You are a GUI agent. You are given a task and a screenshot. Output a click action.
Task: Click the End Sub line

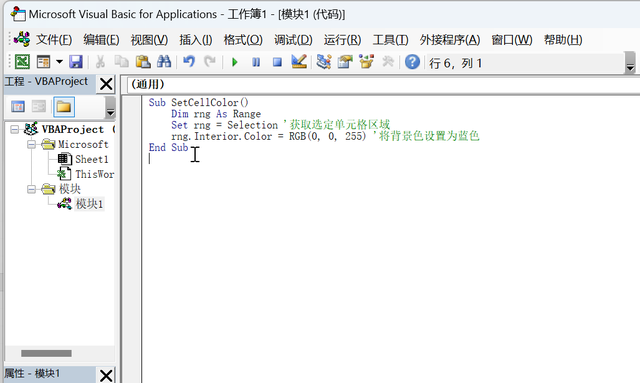(169, 147)
